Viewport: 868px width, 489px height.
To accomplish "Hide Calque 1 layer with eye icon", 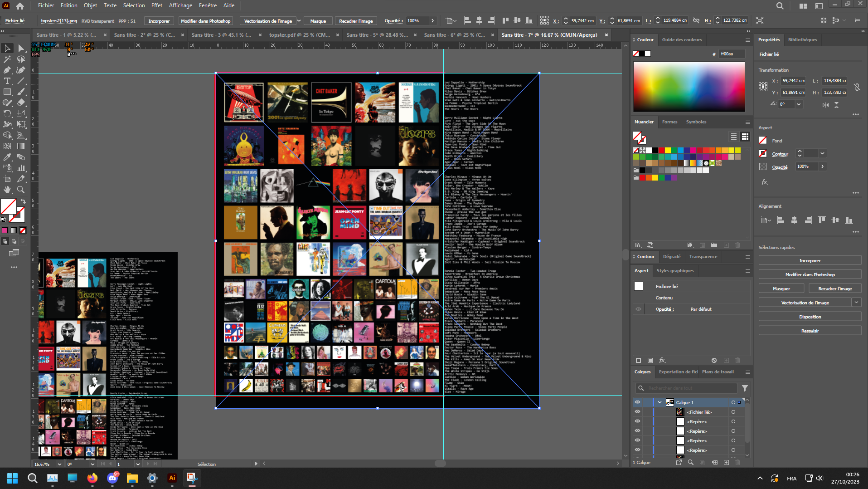I will tap(637, 402).
